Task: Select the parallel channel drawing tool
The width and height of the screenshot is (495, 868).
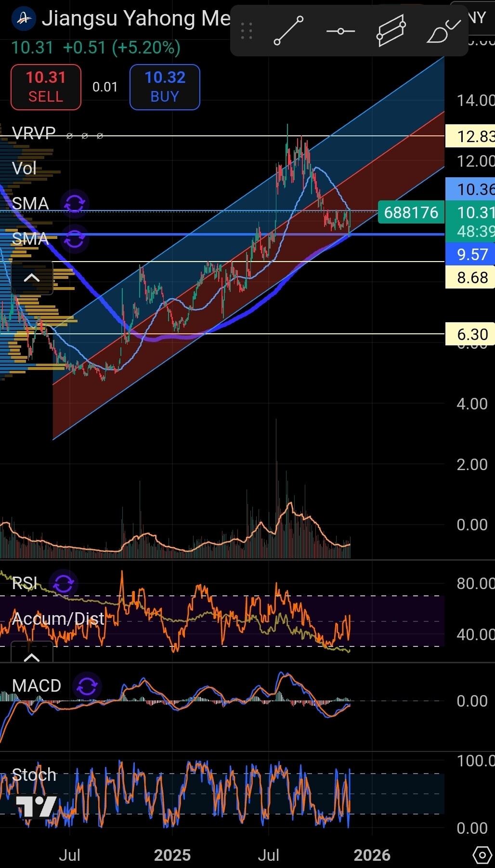Action: (391, 31)
